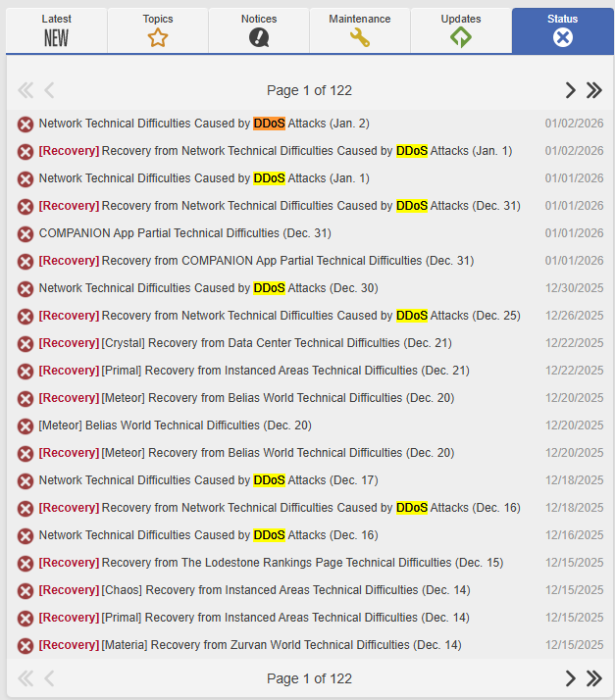Click date 12/26/2025 in the list
615x700 pixels.
575,316
